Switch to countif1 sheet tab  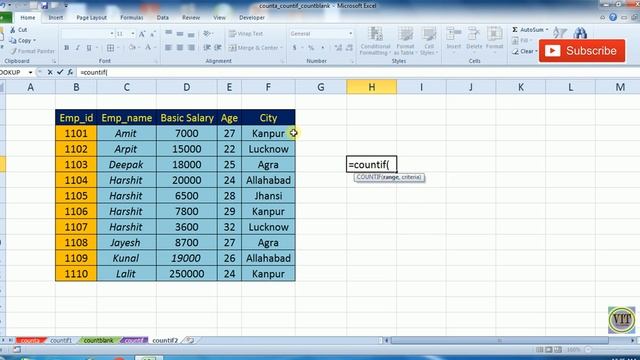click(x=61, y=340)
